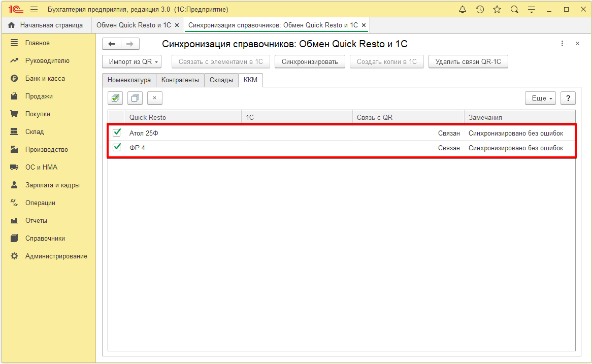Screen dimensions: 592x364
Task: Close Обмен Quick Resto и 1С tab
Action: click(177, 25)
